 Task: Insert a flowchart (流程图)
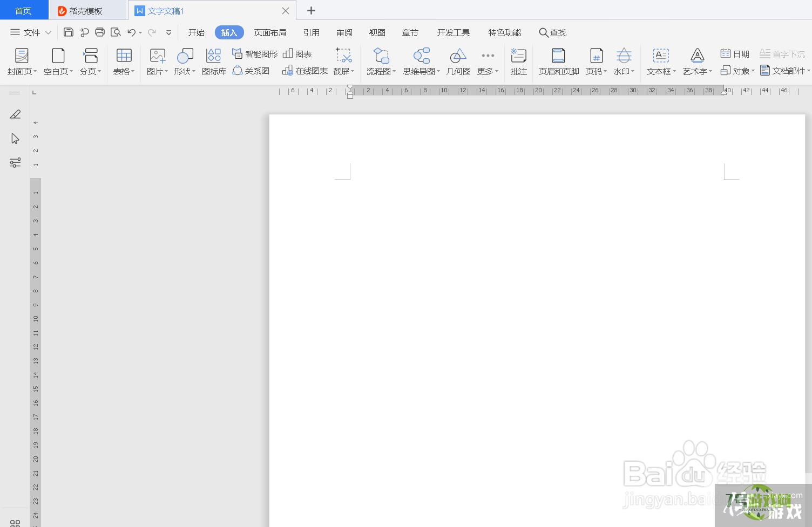click(381, 62)
